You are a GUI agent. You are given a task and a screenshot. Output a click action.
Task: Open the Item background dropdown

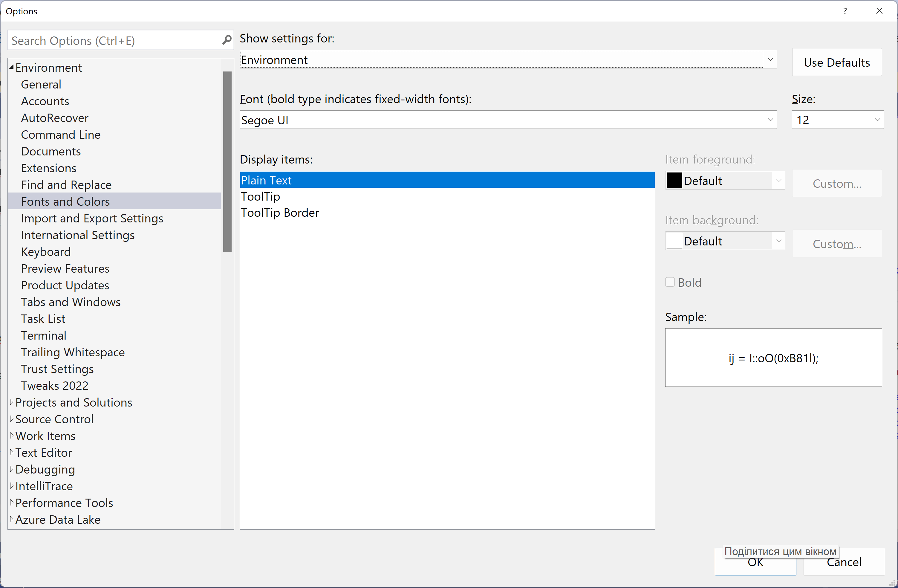tap(778, 241)
